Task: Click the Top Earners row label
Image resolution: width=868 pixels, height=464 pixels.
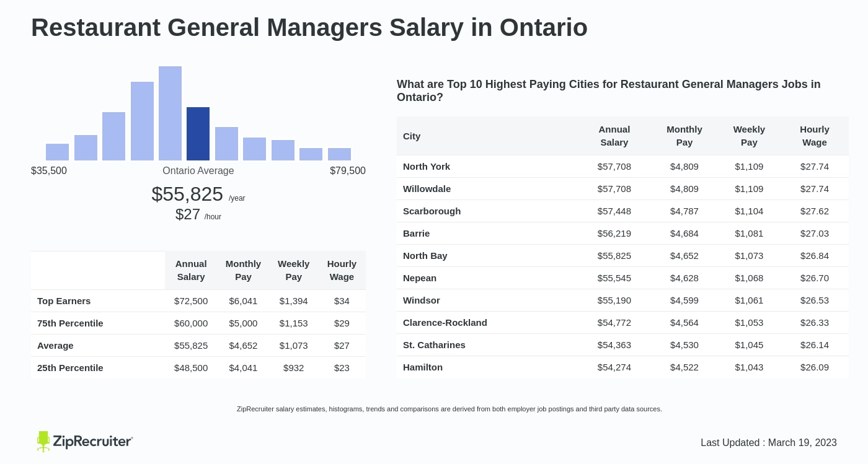Action: click(x=64, y=301)
